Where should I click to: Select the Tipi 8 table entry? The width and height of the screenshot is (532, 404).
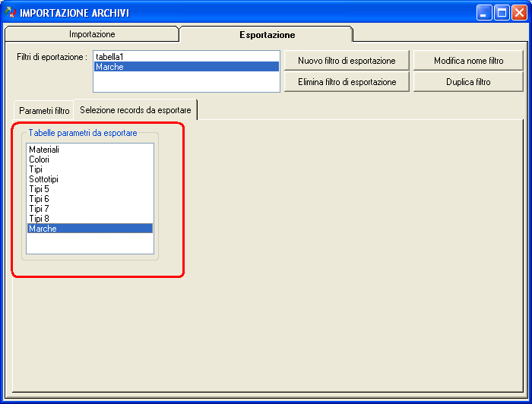(x=90, y=219)
